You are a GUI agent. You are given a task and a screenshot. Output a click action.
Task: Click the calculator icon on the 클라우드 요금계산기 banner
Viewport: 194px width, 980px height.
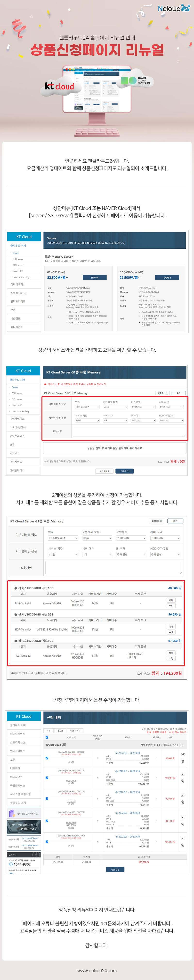pyautogui.click(x=12, y=814)
